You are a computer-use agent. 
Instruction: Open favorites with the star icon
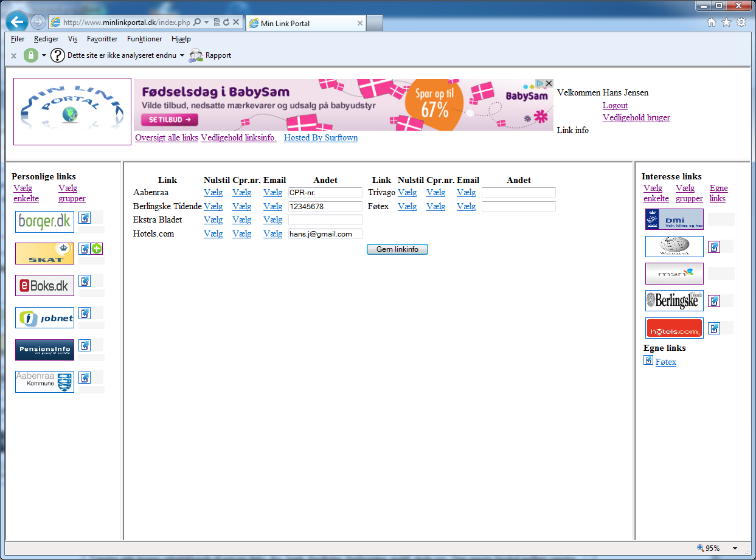(726, 22)
